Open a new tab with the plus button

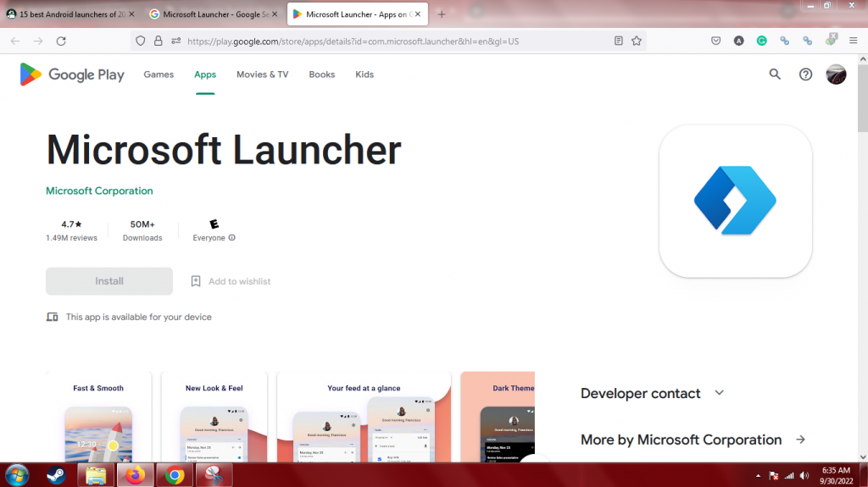tap(441, 14)
